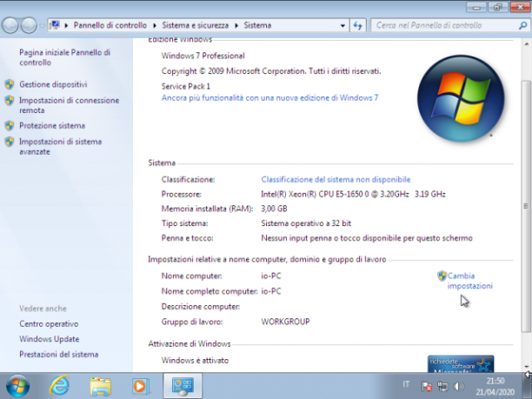
Task: Click shield icon beside Cambia impostazioni
Action: pyautogui.click(x=442, y=276)
